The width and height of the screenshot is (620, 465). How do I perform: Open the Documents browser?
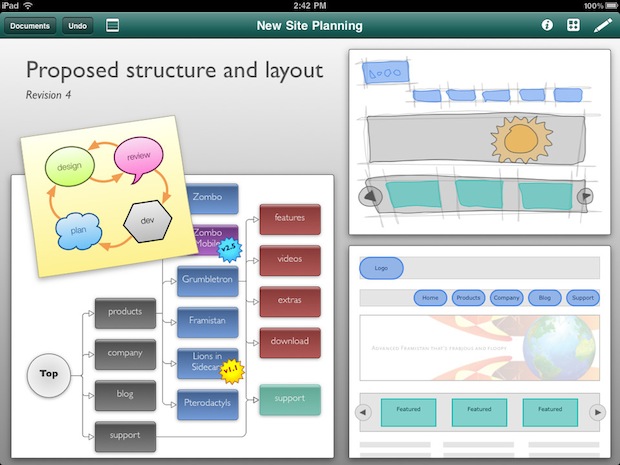(x=30, y=26)
